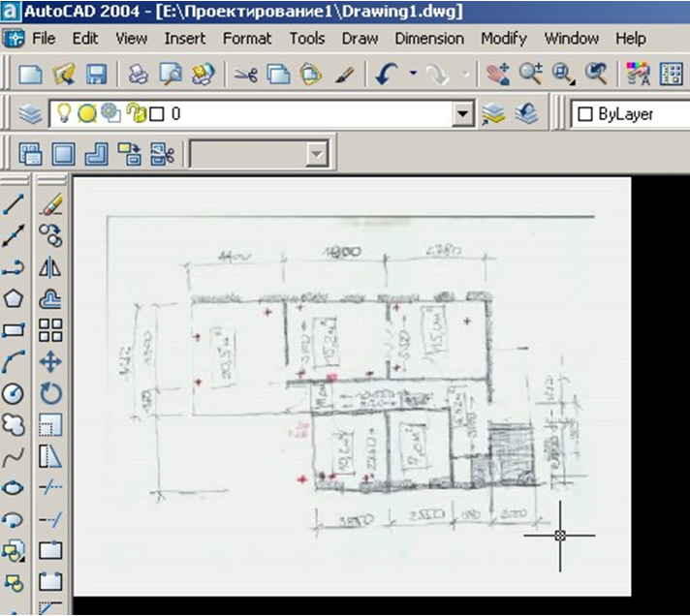Toggle the lock icon for layer 0
Image resolution: width=690 pixels, height=616 pixels.
(136, 113)
